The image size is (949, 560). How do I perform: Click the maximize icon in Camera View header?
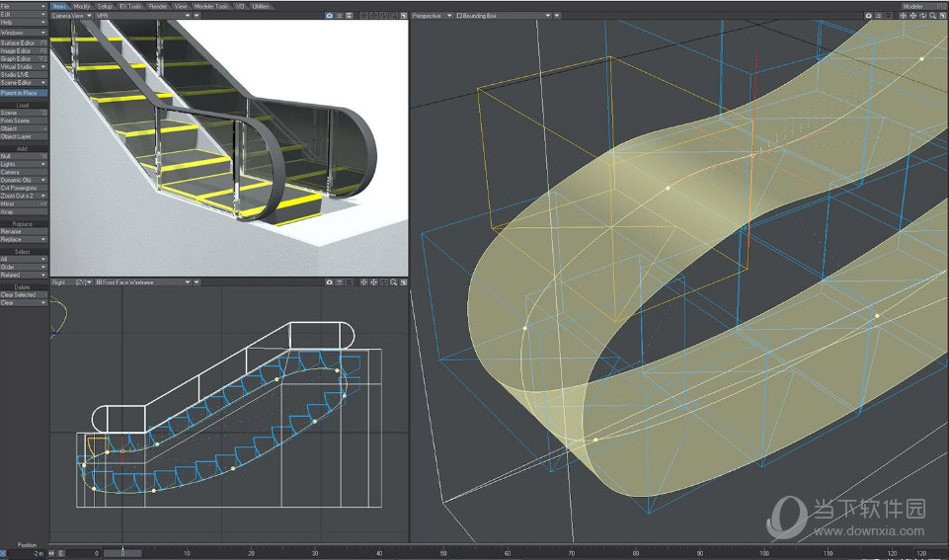[403, 16]
